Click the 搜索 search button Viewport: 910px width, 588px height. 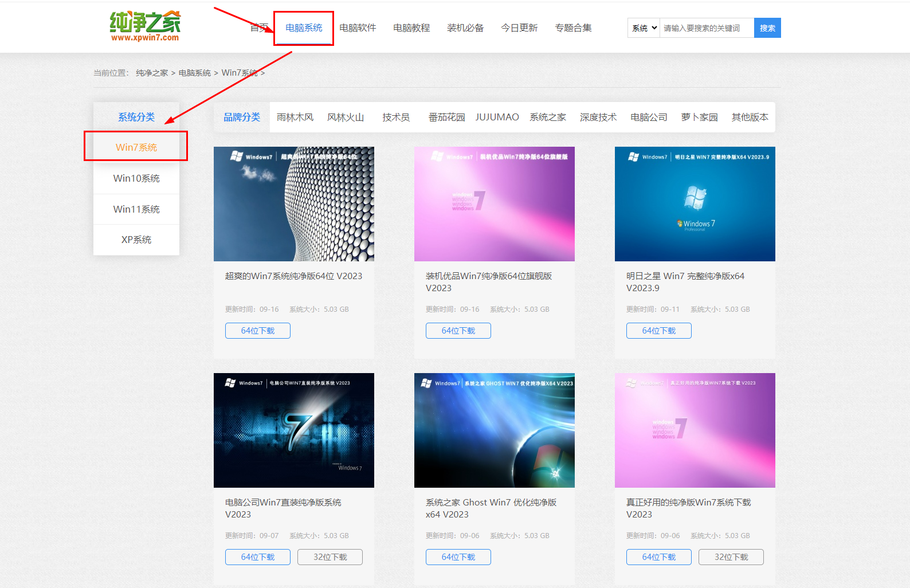tap(767, 28)
